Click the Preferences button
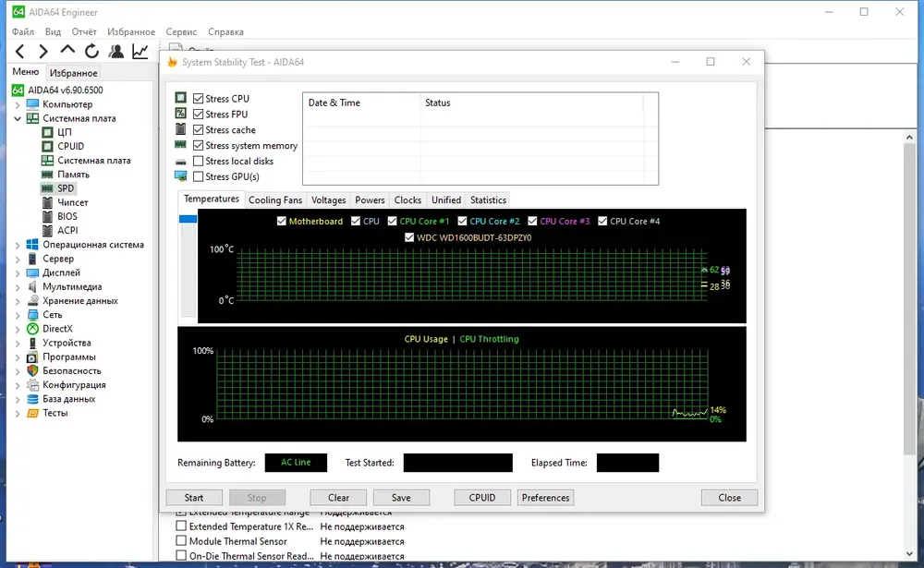This screenshot has width=924, height=568. point(546,498)
